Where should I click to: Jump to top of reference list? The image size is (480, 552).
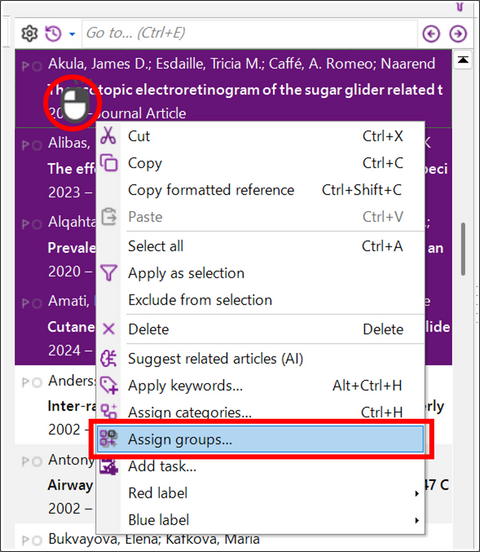pyautogui.click(x=463, y=60)
